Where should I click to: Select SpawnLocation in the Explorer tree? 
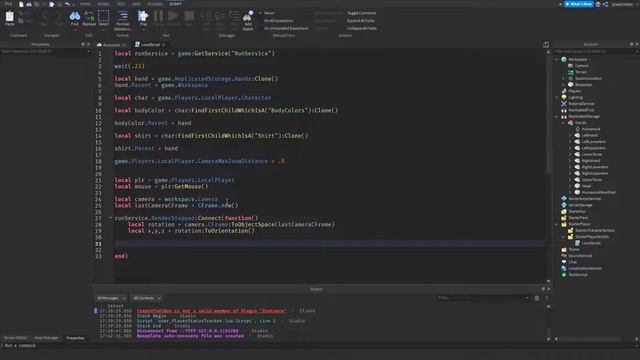585,78
